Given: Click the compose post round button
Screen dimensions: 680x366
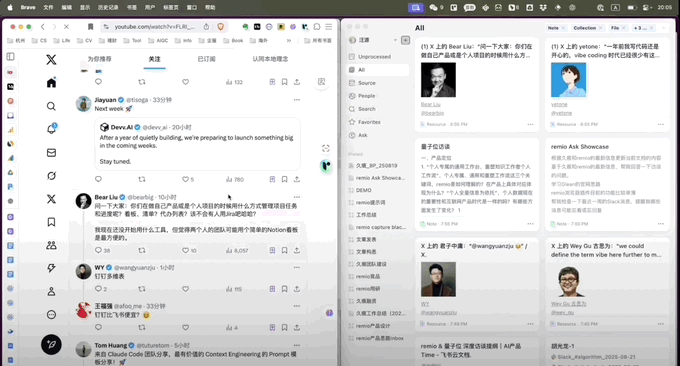Looking at the screenshot, I should coord(51,345).
